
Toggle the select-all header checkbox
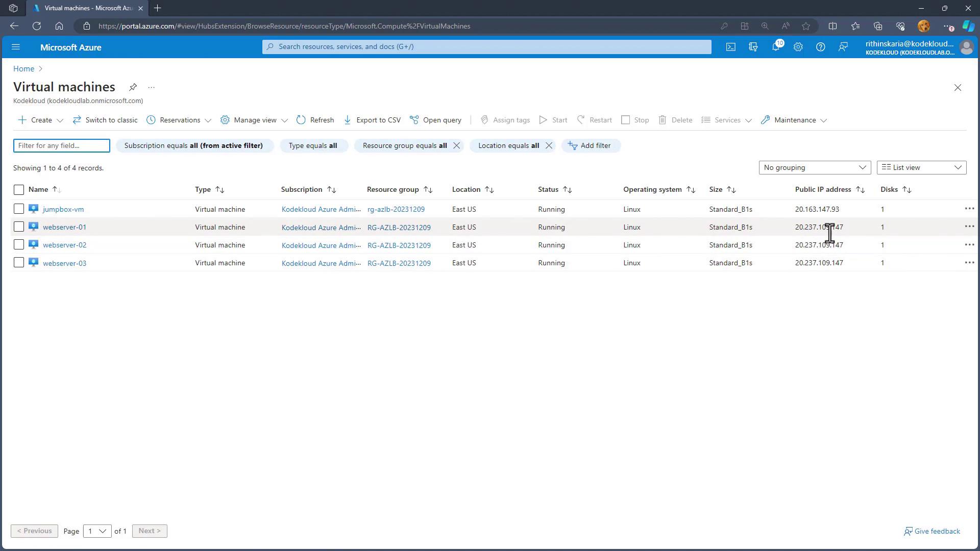click(x=19, y=190)
